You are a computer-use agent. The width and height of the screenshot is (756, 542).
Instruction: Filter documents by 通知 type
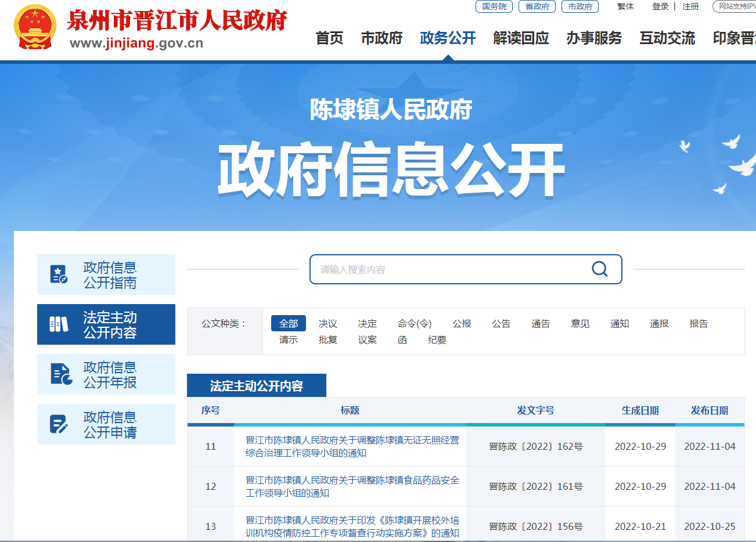[x=620, y=323]
